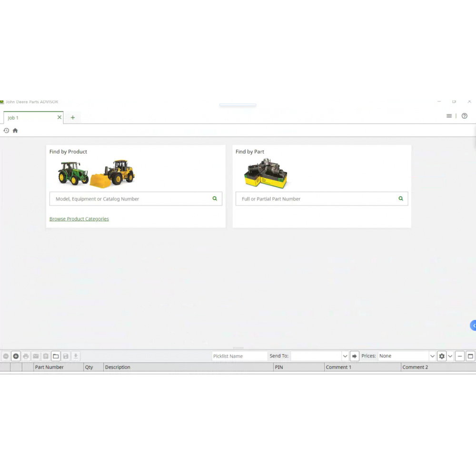Image resolution: width=476 pixels, height=476 pixels.
Task: Click the Description column header
Action: click(188, 367)
